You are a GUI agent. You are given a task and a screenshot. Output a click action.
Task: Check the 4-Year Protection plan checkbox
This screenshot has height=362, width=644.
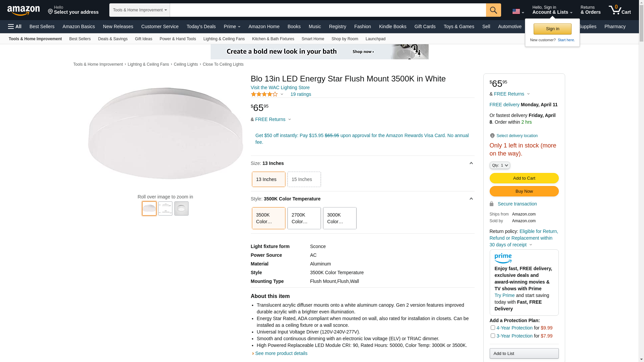point(493,328)
